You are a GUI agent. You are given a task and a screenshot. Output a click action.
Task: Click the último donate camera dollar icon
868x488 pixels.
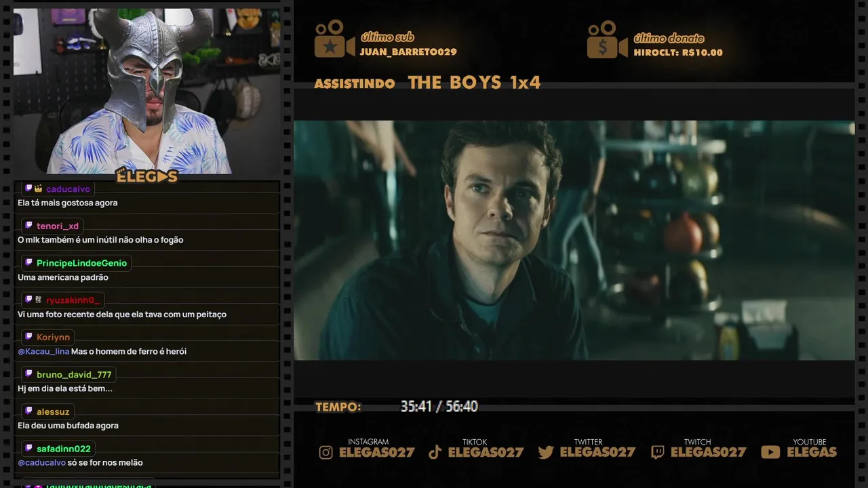pyautogui.click(x=607, y=39)
